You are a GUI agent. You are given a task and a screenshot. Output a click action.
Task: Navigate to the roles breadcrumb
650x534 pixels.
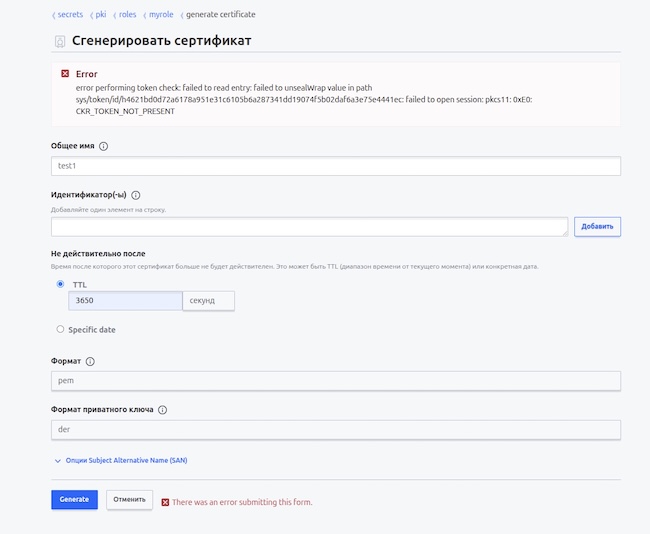point(127,15)
